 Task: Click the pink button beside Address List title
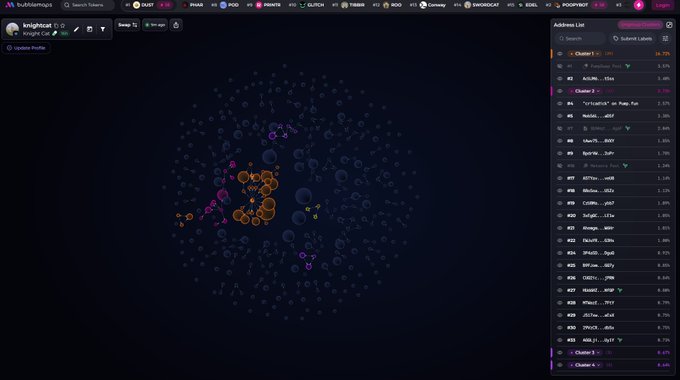[x=640, y=25]
